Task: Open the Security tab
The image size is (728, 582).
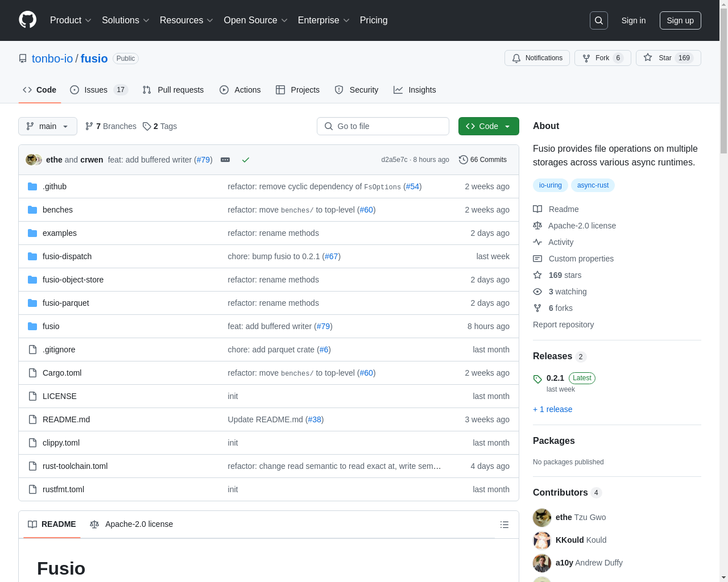Action: click(x=357, y=90)
